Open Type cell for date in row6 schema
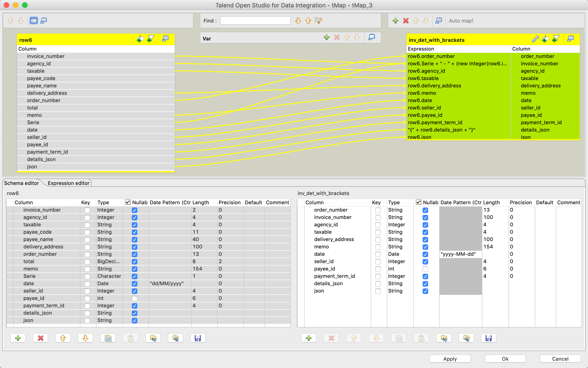 (x=109, y=284)
